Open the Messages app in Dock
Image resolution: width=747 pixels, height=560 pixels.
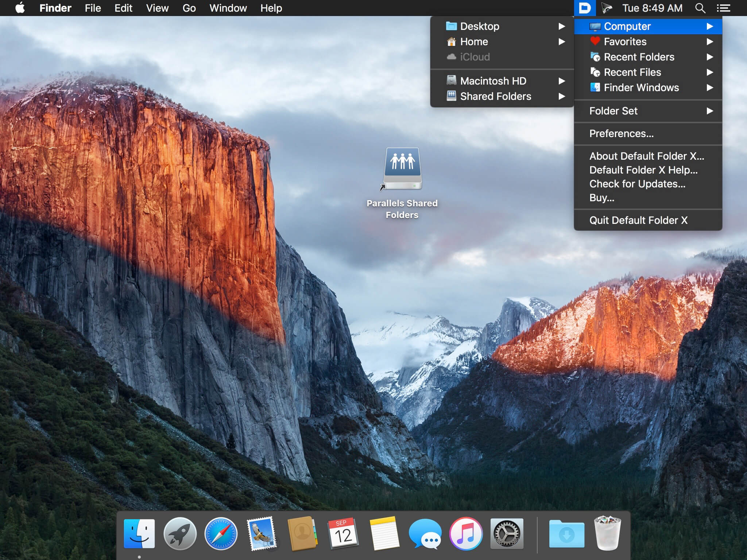(425, 534)
